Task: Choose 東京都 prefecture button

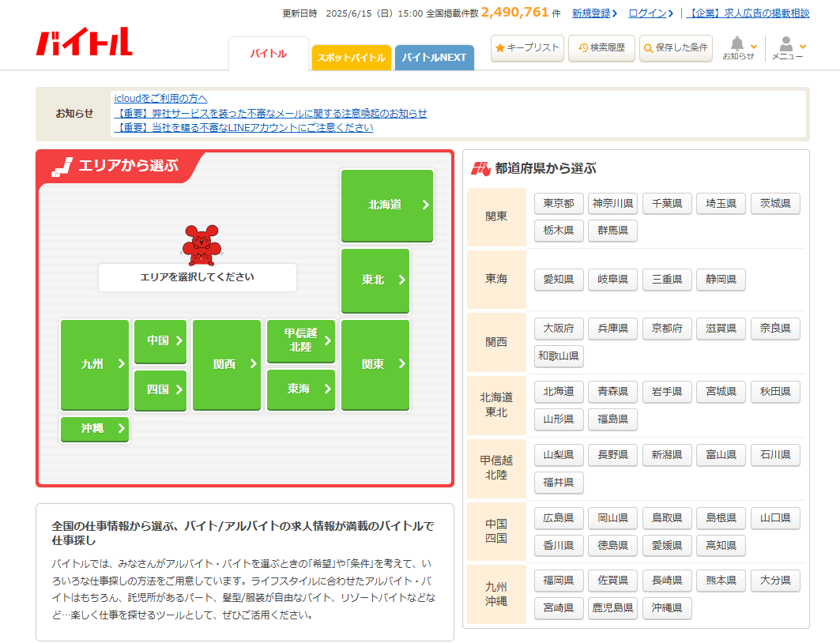Action: 559,204
